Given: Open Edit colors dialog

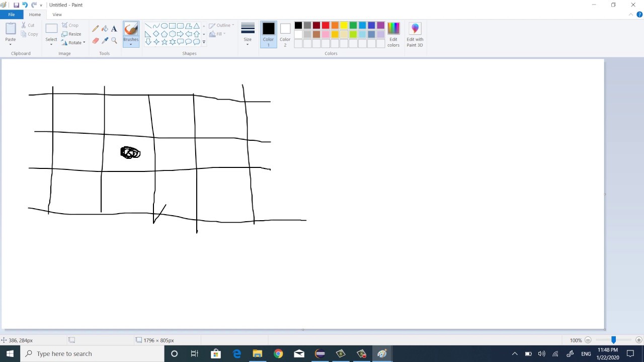Looking at the screenshot, I should coord(393,35).
